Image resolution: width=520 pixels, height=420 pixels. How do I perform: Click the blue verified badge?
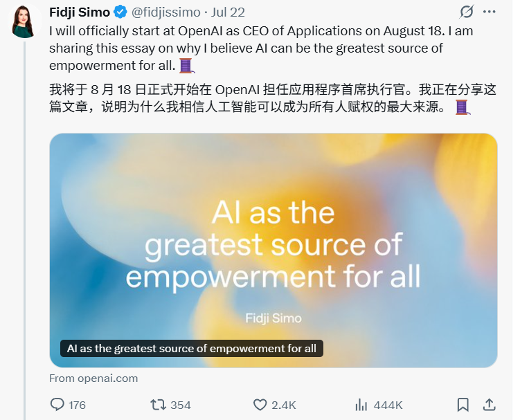120,12
